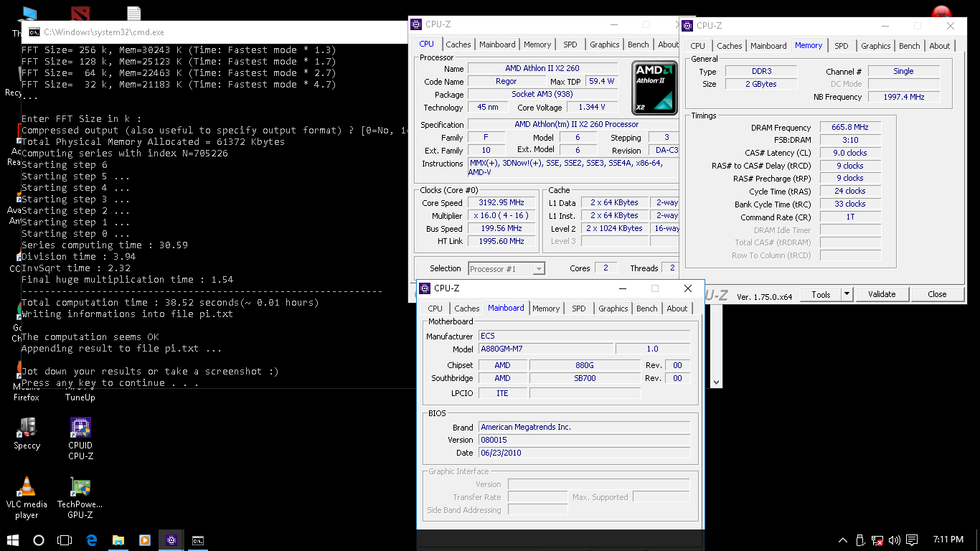This screenshot has height=551, width=980.
Task: Select Memory tab in Mainboard-tab window
Action: (x=546, y=309)
